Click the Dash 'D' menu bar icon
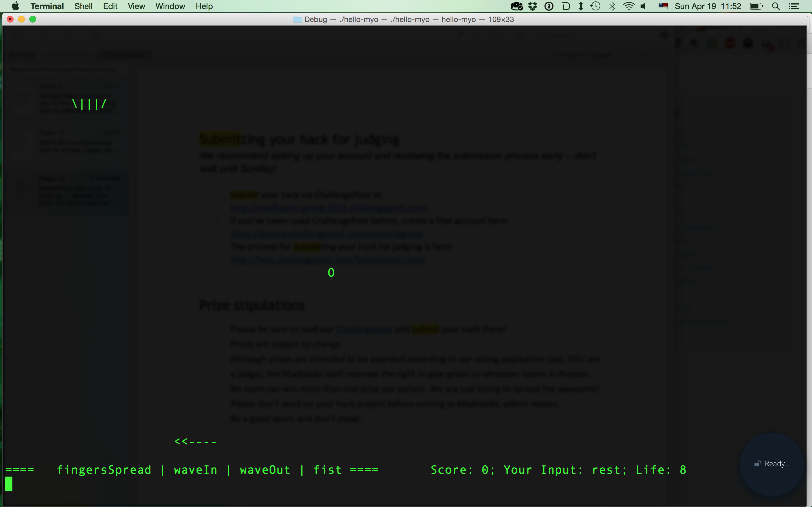Image resolution: width=812 pixels, height=507 pixels. (566, 6)
